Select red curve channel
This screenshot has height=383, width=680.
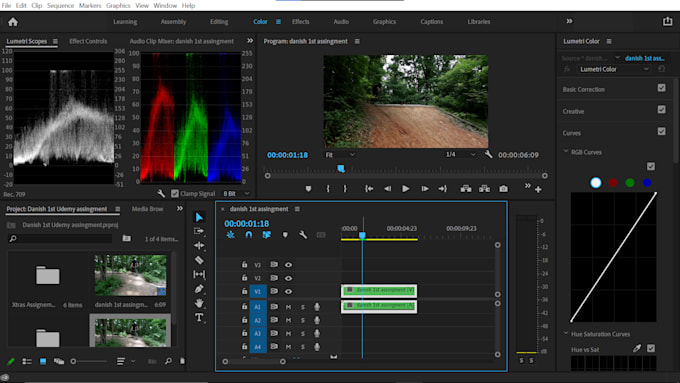point(613,183)
